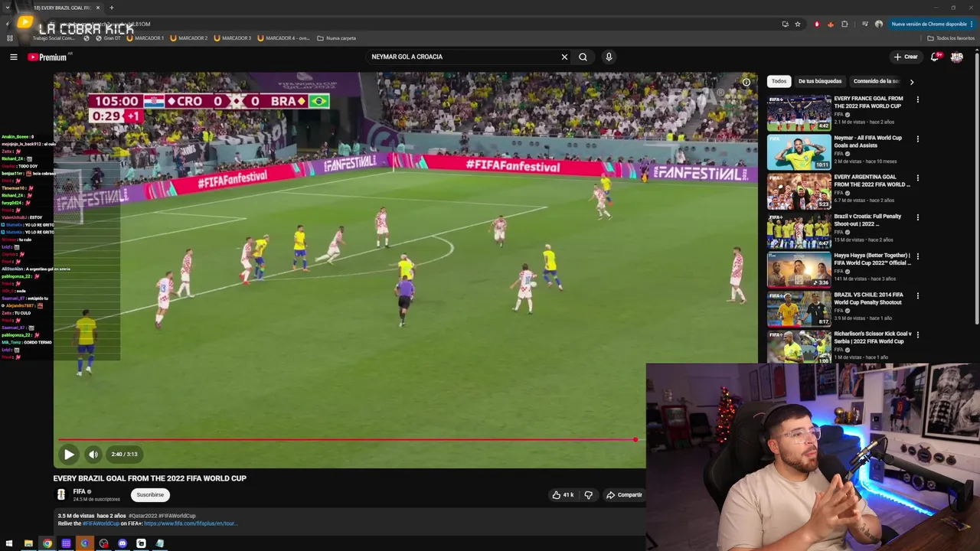The image size is (980, 551).
Task: Select the Contenido de la serie chip
Action: click(877, 81)
